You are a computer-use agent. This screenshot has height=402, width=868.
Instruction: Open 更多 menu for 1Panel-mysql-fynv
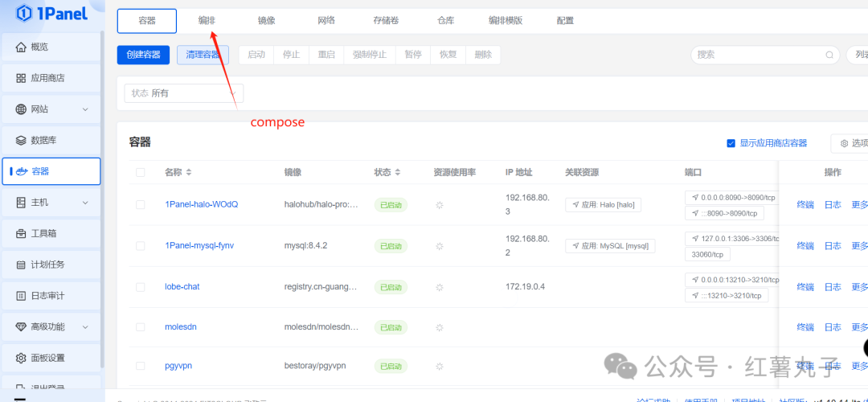point(859,246)
